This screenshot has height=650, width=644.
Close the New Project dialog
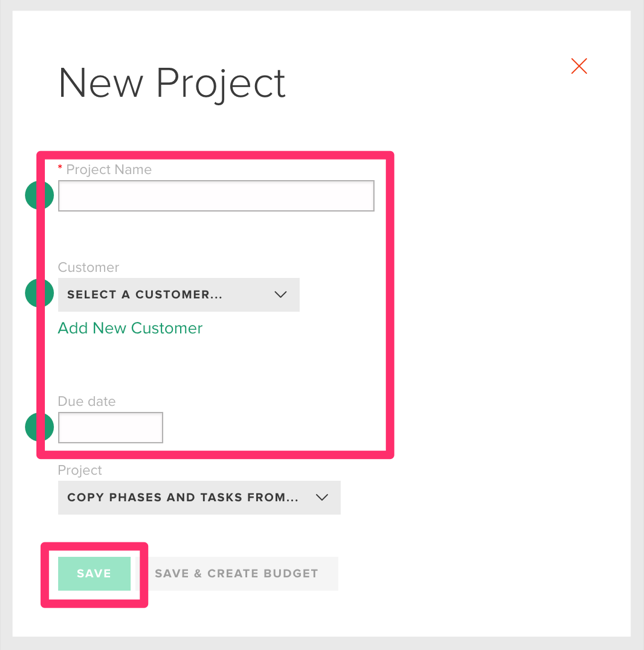[579, 66]
